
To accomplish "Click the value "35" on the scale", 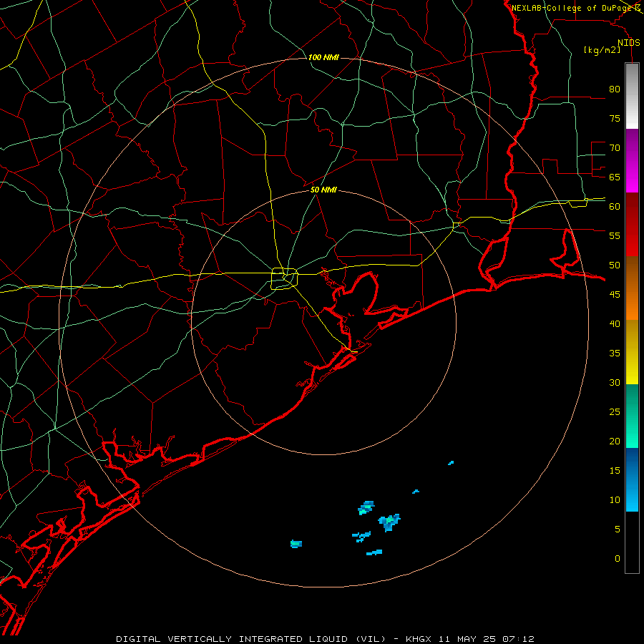I will pyautogui.click(x=615, y=353).
